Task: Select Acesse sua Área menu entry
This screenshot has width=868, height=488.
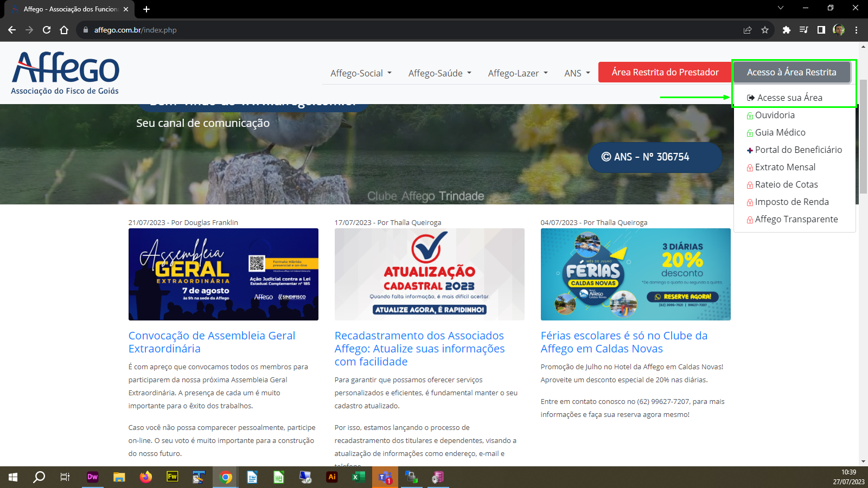Action: pos(789,98)
